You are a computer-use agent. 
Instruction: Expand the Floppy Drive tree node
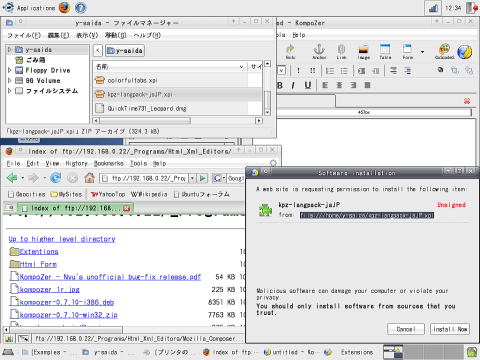(10, 70)
